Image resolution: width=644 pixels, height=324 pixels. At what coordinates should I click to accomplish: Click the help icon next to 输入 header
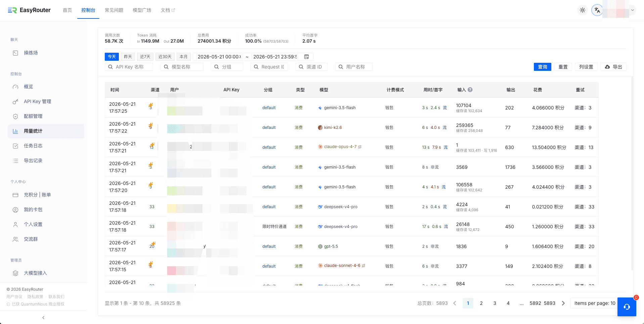pyautogui.click(x=470, y=90)
